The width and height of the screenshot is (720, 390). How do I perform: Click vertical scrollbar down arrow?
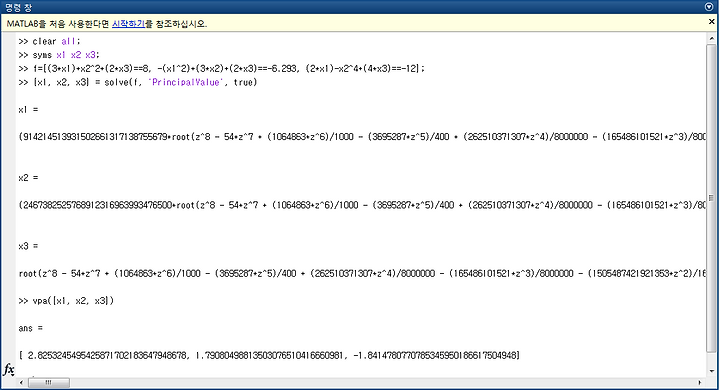pyautogui.click(x=711, y=371)
